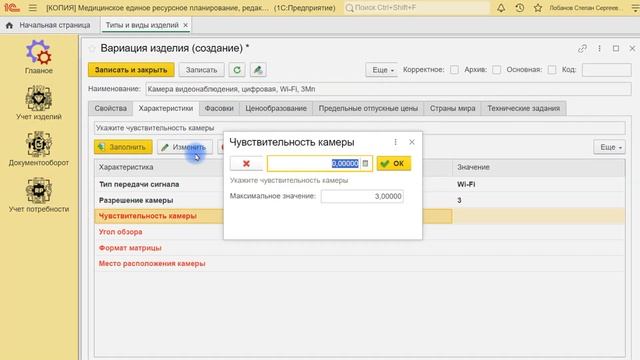Open service settings icon at far top right
Viewport: 640px width, 360px height.
click(x=635, y=8)
